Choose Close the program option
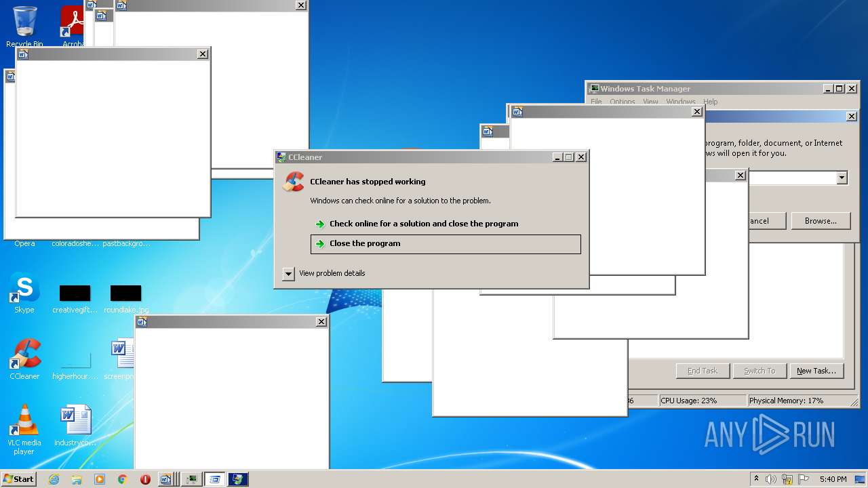This screenshot has height=488, width=868. coord(446,244)
